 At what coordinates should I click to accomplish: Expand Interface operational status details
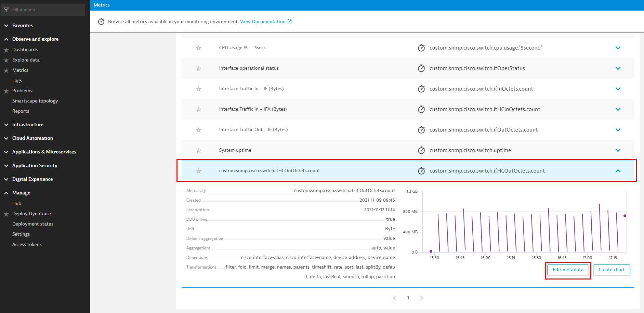(x=618, y=68)
